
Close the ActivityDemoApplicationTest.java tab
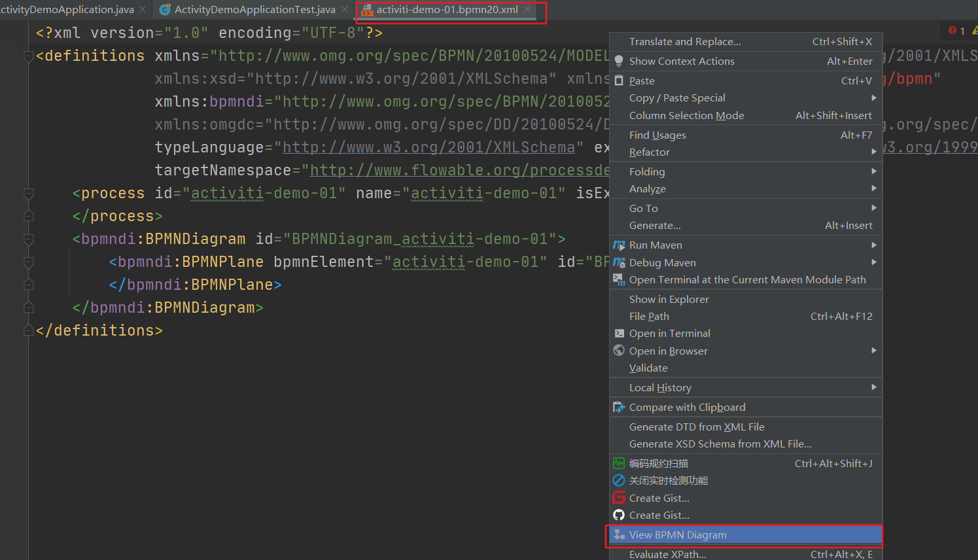point(345,9)
